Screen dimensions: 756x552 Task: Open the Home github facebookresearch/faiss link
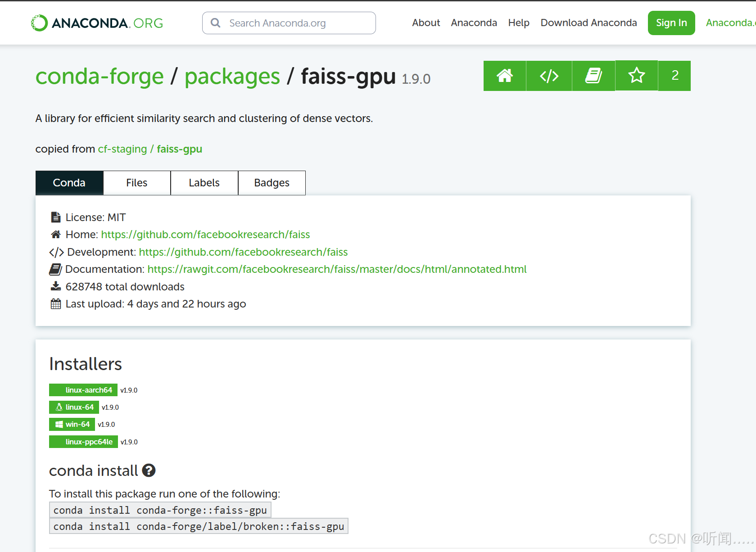tap(205, 235)
